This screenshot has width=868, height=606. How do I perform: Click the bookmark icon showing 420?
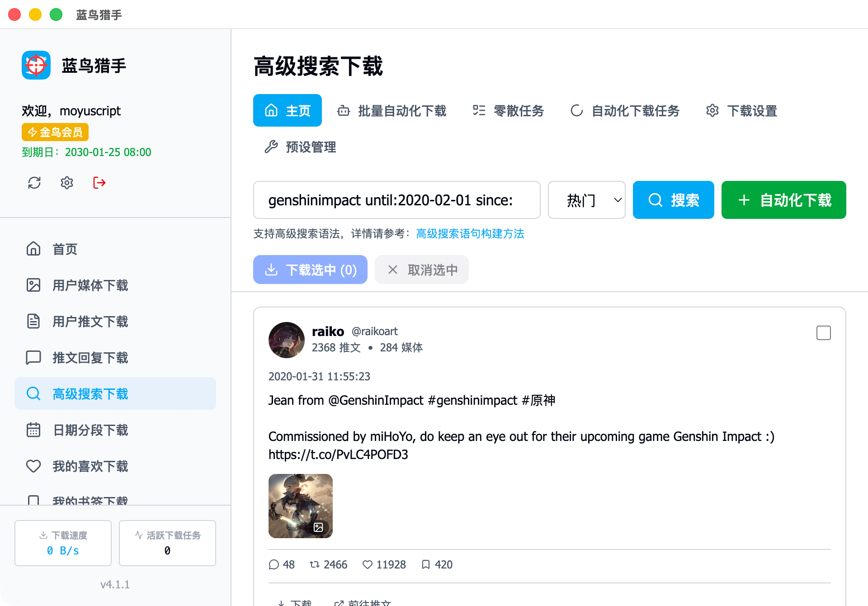[425, 564]
